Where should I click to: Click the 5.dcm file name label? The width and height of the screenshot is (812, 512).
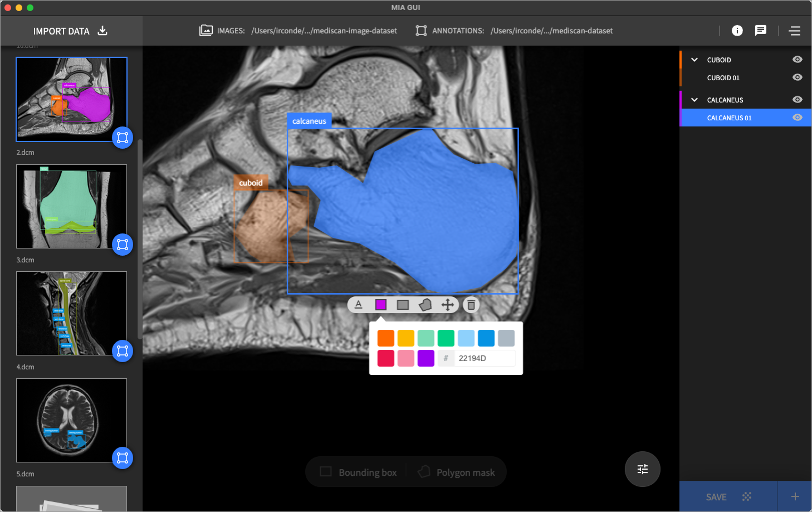coord(25,474)
